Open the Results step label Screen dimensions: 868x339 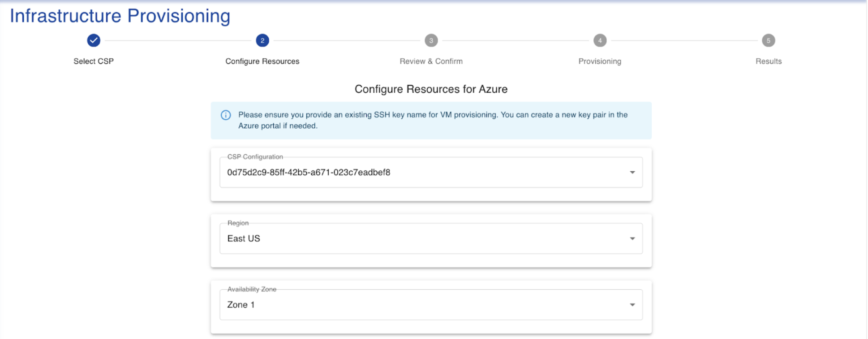pyautogui.click(x=769, y=61)
